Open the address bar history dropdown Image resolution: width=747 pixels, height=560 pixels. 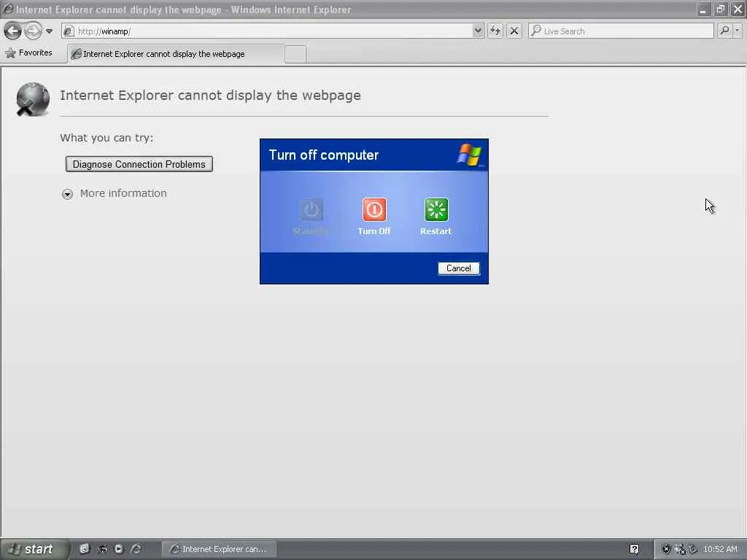[x=478, y=31]
